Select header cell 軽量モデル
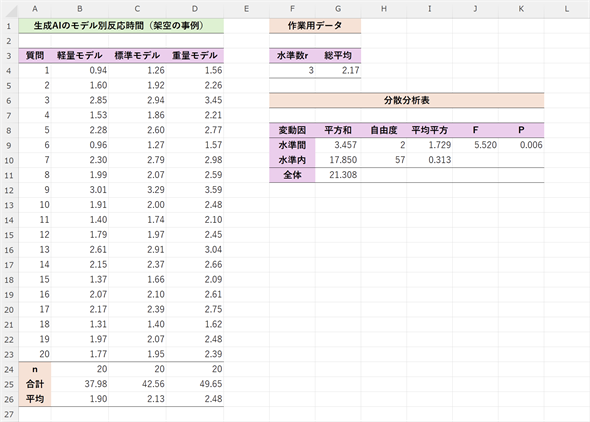 pos(80,56)
